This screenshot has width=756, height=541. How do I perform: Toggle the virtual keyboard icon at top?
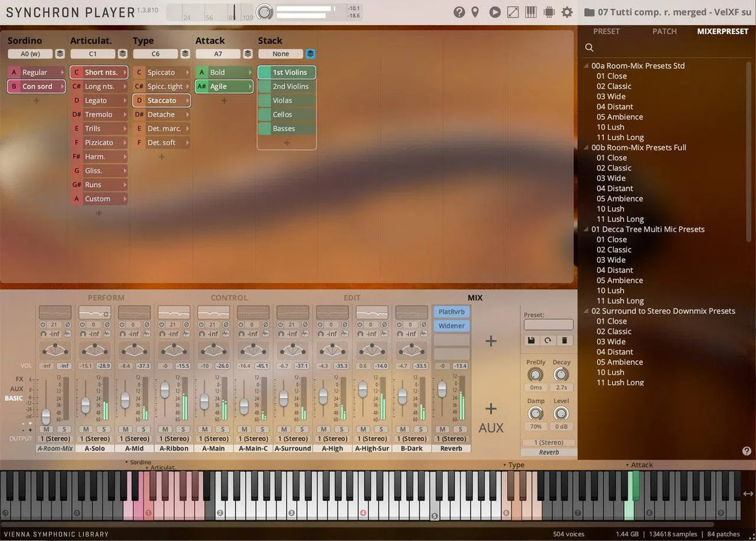[x=530, y=11]
